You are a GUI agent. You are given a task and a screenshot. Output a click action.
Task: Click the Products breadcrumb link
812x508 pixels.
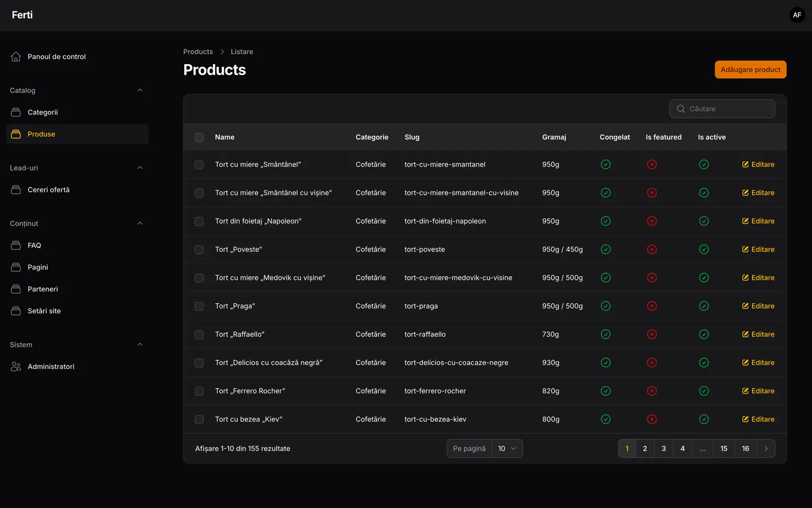point(198,52)
